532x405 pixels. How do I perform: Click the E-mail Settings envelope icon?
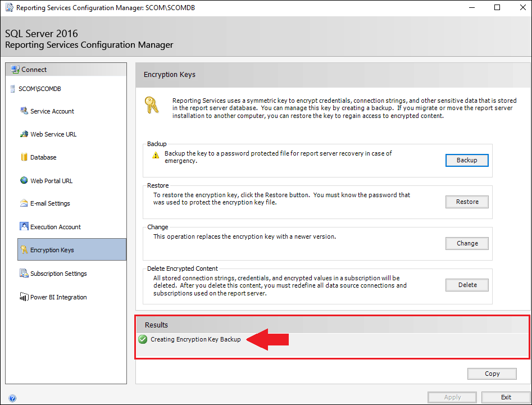[x=24, y=203]
